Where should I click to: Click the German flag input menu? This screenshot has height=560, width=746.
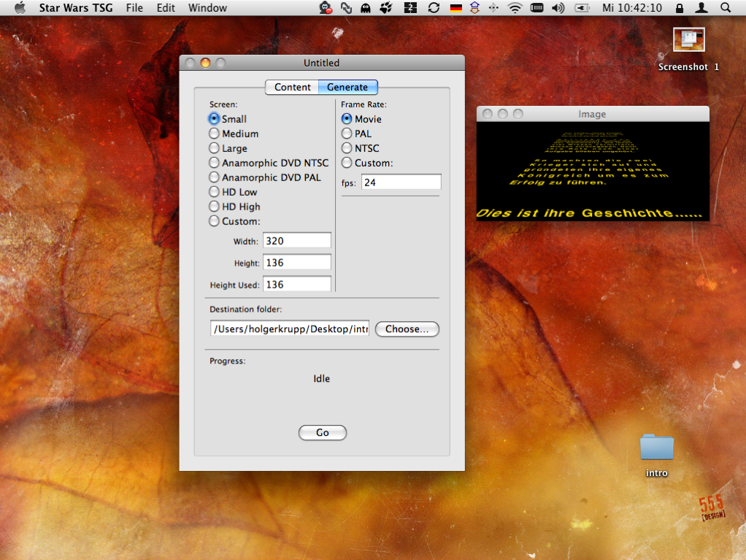[455, 7]
